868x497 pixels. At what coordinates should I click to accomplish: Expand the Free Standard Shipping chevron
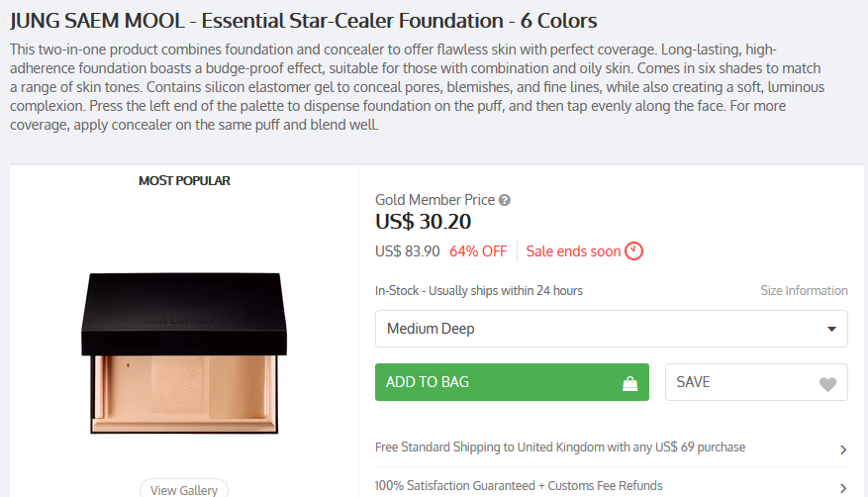pos(842,449)
